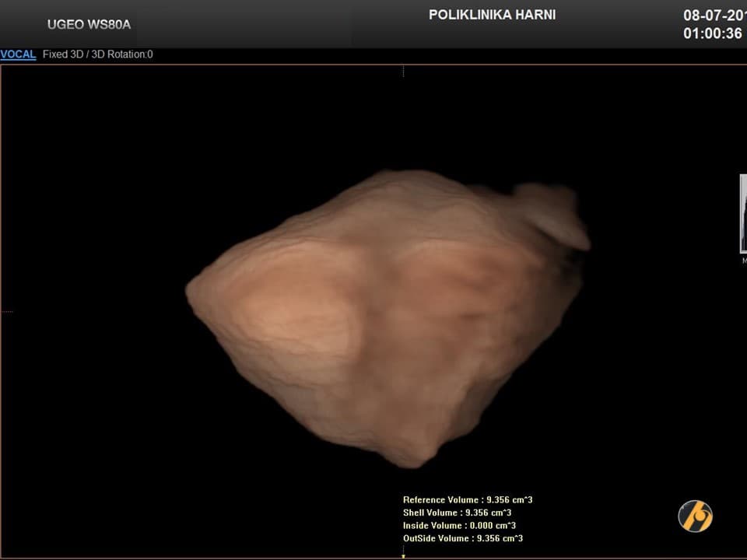The image size is (747, 560).
Task: Select the Inside Volume 0.000 readout
Action: [459, 526]
